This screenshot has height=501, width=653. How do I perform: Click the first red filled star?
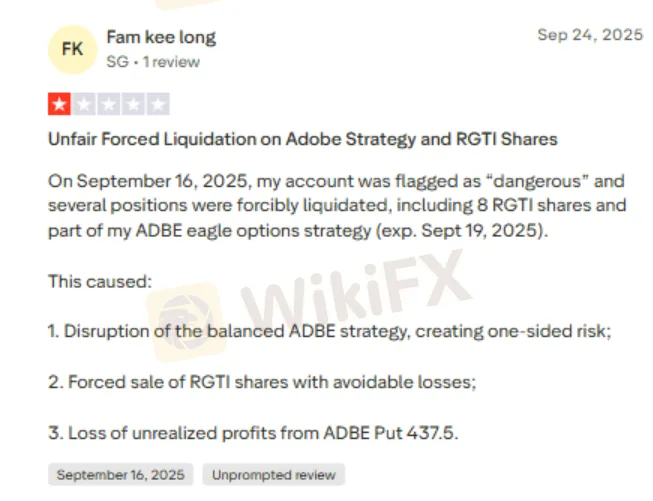coord(59,104)
